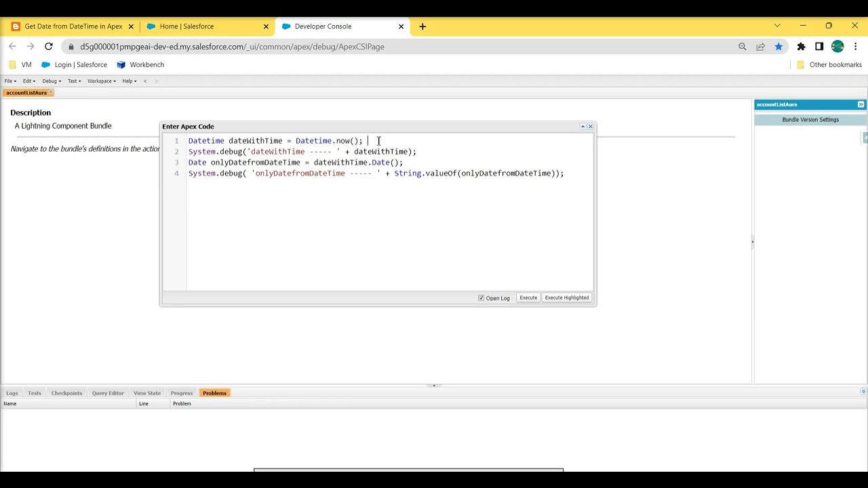Close the Enter Apex Code dialog

click(x=591, y=126)
